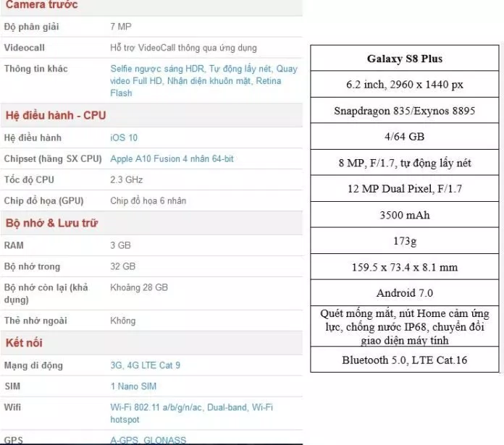Open the 'A-GPS, GLONASS' link
This screenshot has width=504, height=445.
point(148,440)
